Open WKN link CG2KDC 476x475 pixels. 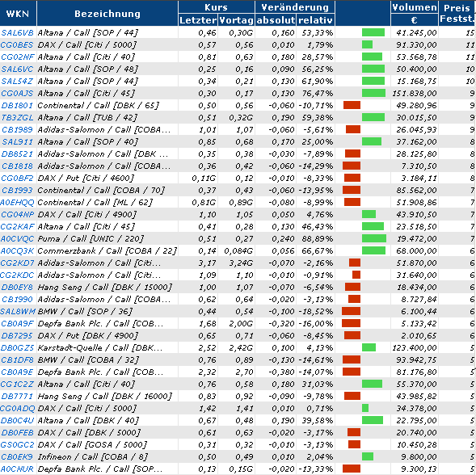pos(17,275)
